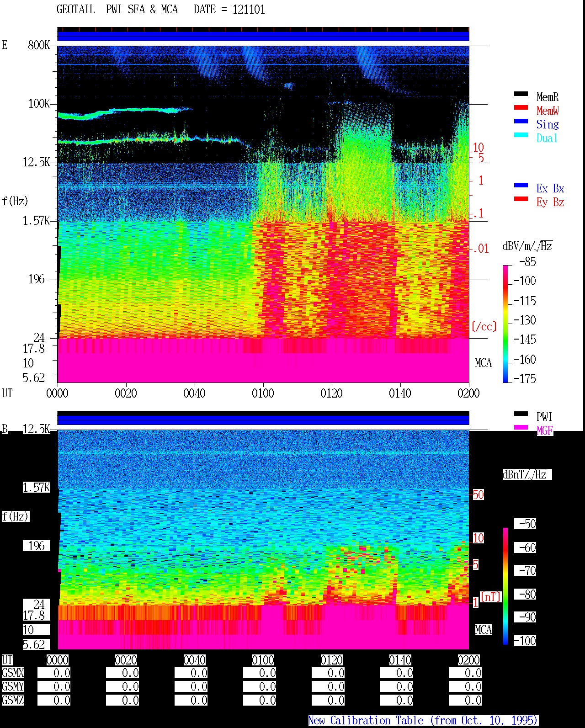Click the New Calibration Table link

[423, 721]
